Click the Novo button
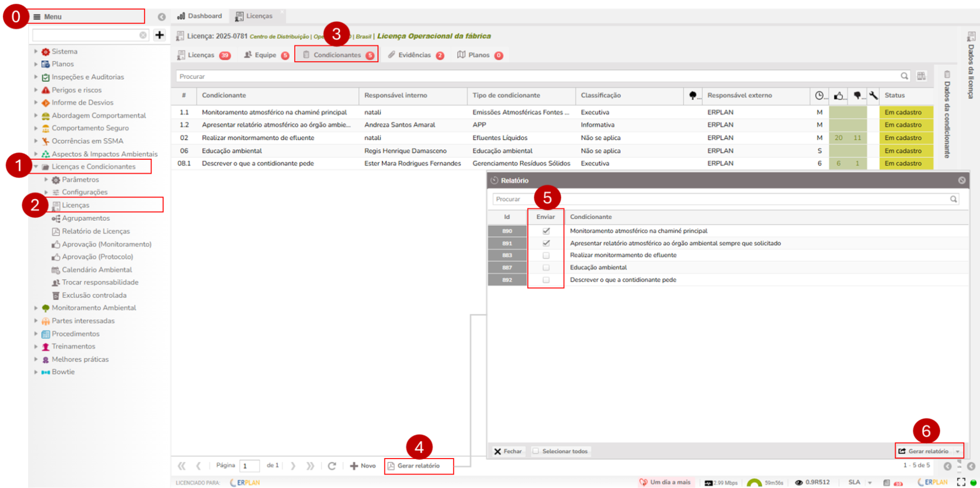980x488 pixels. pyautogui.click(x=363, y=465)
